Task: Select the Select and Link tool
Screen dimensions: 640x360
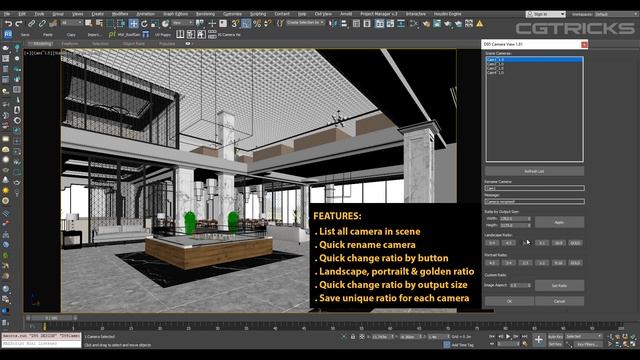Action: click(x=31, y=24)
